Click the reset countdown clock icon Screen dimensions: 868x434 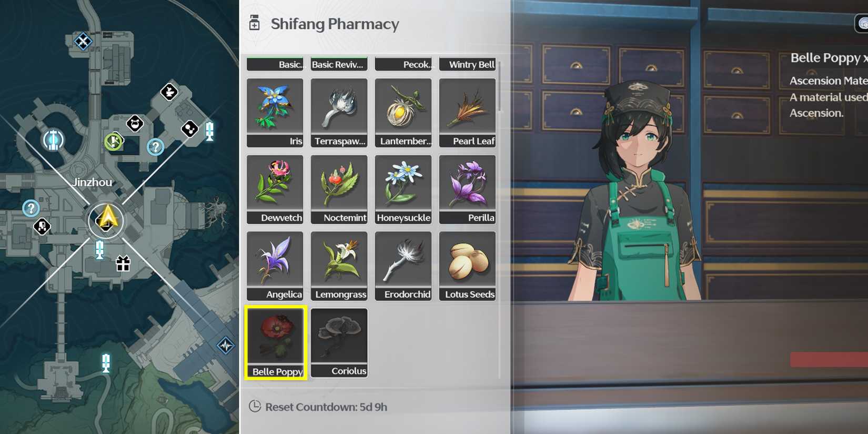(x=255, y=406)
